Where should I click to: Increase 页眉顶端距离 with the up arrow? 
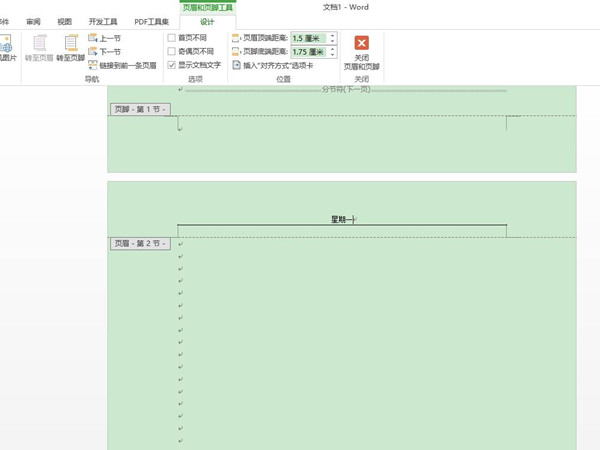pyautogui.click(x=333, y=35)
